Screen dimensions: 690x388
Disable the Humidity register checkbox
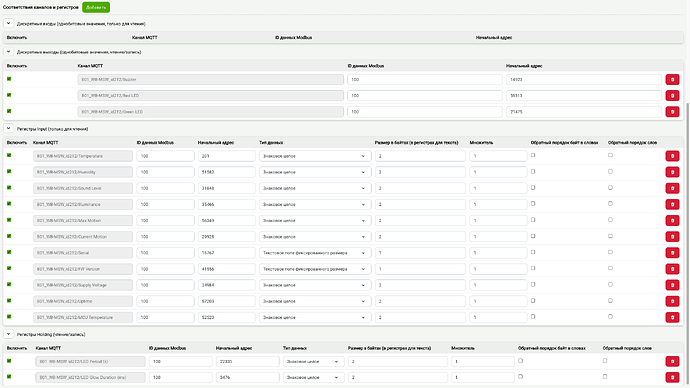click(9, 172)
